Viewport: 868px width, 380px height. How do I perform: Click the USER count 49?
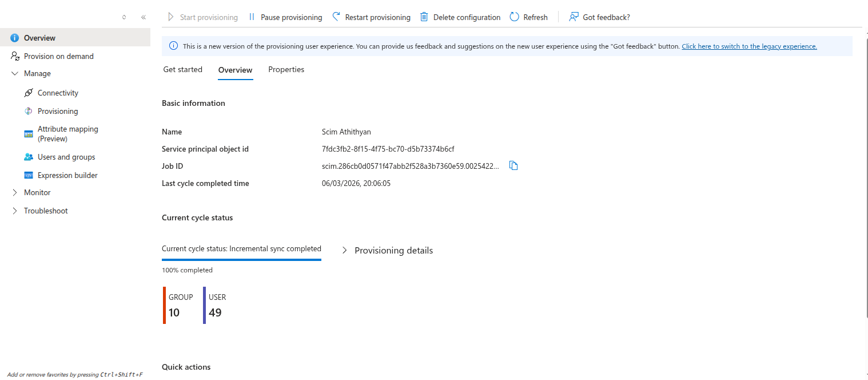point(215,312)
